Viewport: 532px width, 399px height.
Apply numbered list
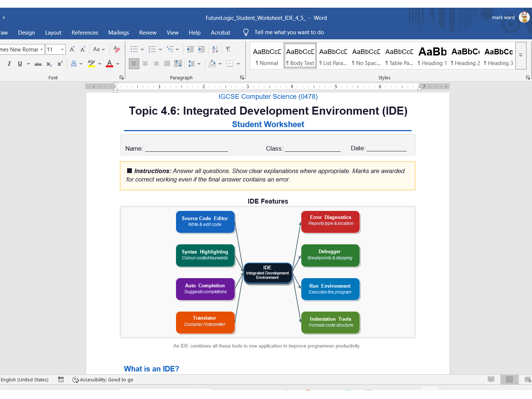[x=152, y=49]
